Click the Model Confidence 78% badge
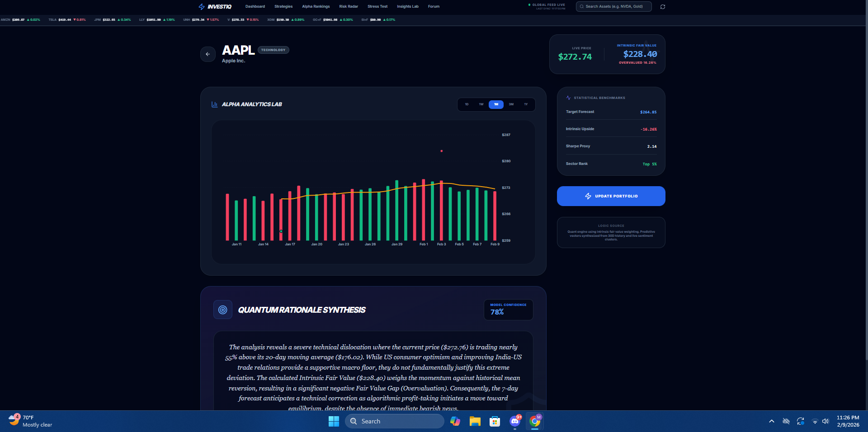The height and width of the screenshot is (432, 868). pos(508,310)
